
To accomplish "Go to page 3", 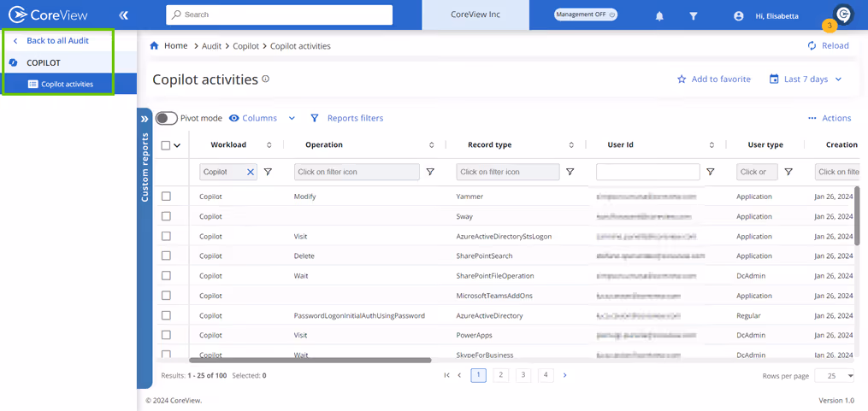I will point(523,375).
